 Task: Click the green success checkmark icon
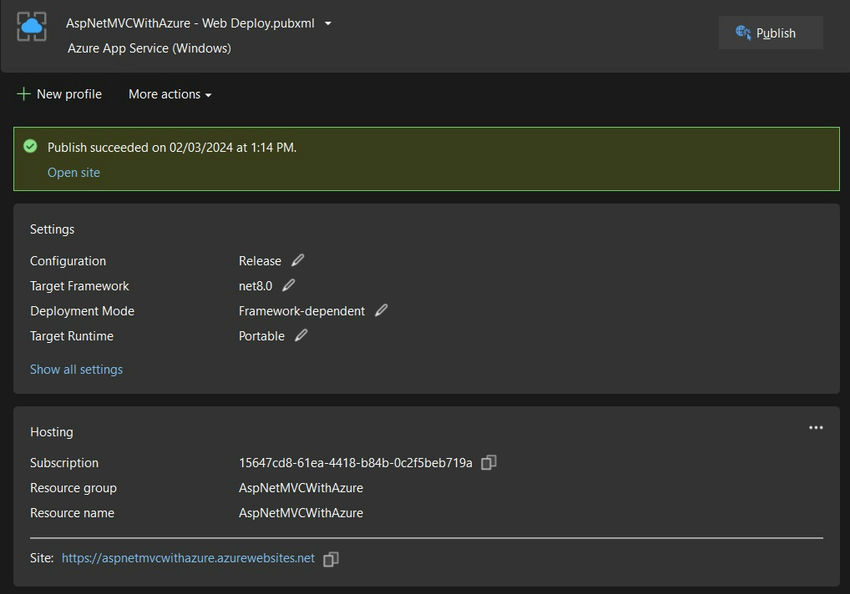(x=30, y=146)
